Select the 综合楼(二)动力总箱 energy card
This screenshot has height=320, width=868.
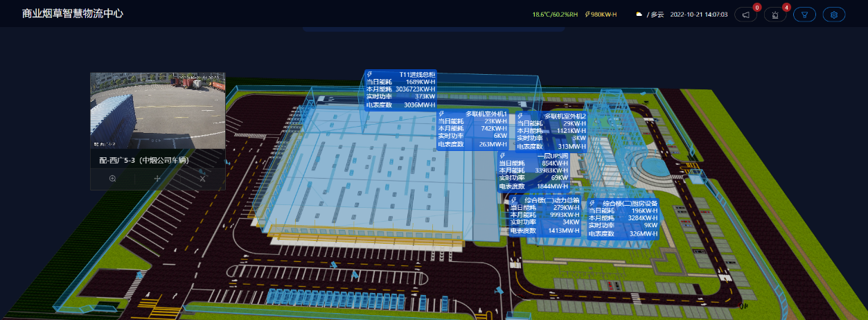point(544,215)
